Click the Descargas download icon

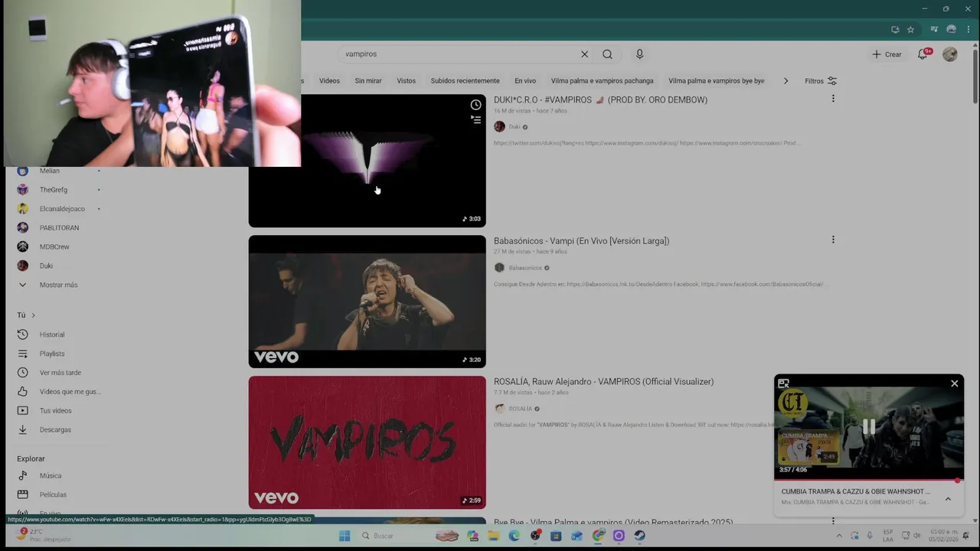22,430
